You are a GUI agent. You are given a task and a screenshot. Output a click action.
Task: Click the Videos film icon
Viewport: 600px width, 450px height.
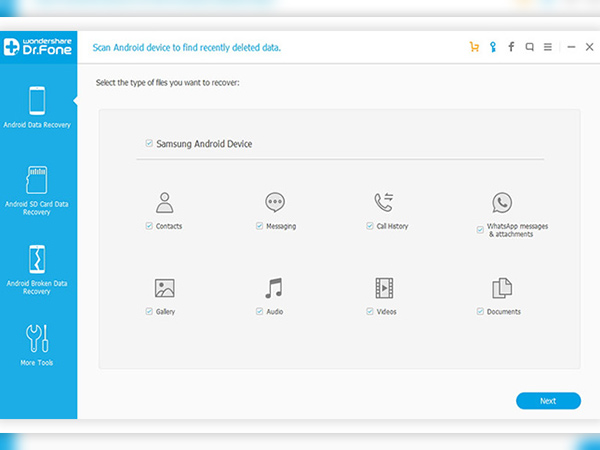pyautogui.click(x=385, y=288)
